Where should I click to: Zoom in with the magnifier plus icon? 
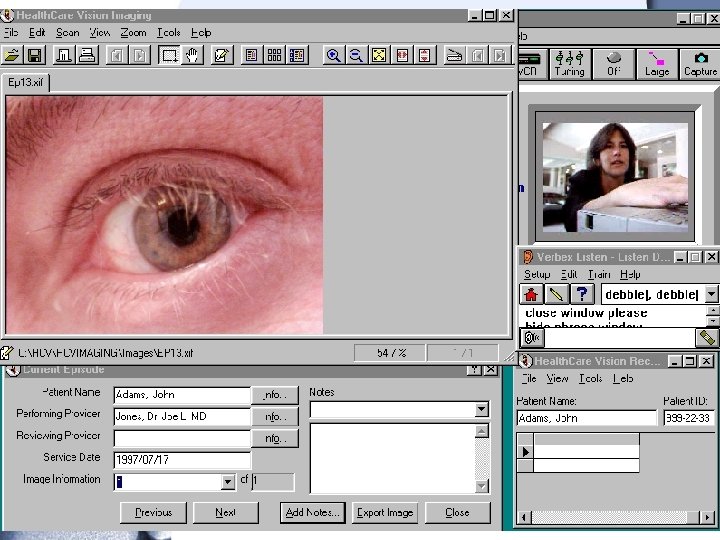pyautogui.click(x=333, y=56)
